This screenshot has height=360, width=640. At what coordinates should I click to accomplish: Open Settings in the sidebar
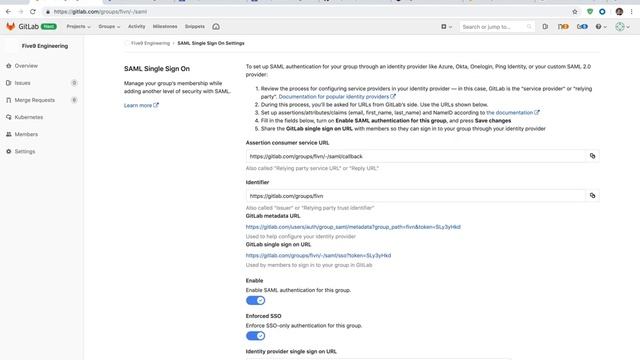(25, 151)
